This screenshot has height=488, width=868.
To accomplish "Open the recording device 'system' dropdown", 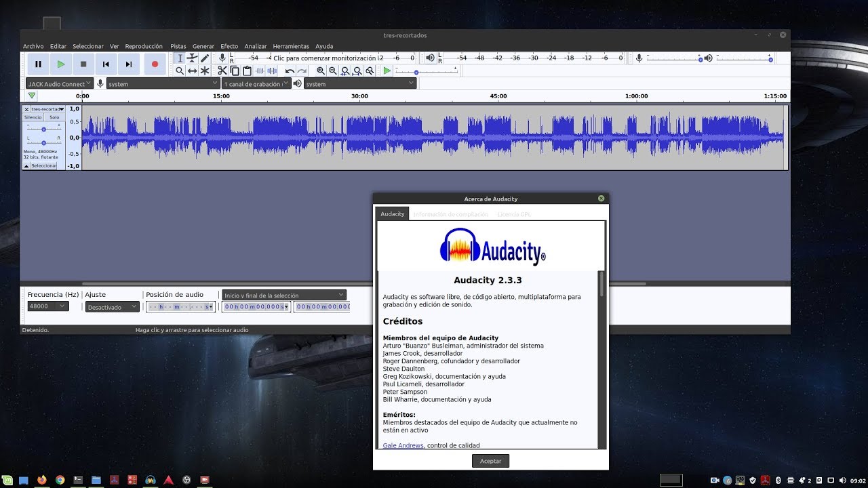I will tap(163, 83).
